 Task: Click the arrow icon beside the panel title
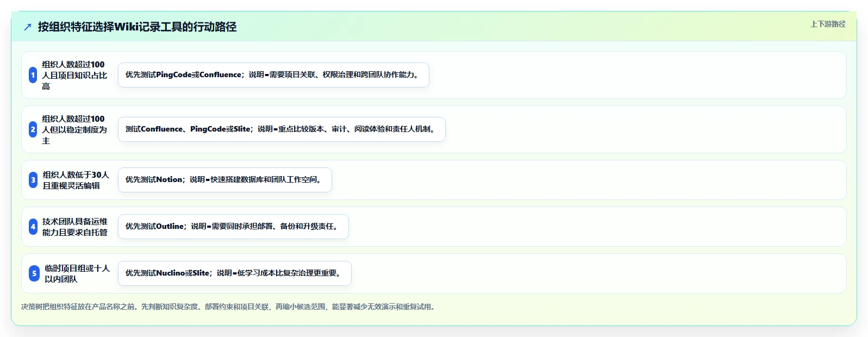[28, 27]
